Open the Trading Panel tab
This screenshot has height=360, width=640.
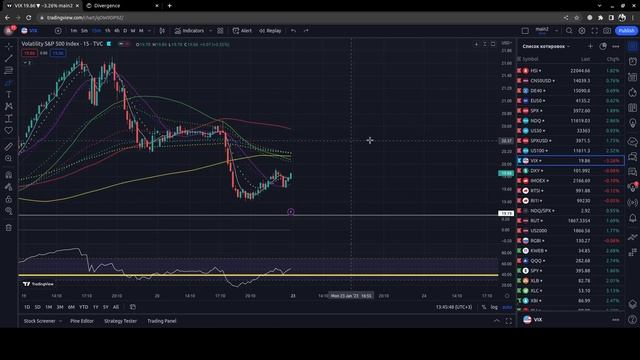click(x=162, y=321)
